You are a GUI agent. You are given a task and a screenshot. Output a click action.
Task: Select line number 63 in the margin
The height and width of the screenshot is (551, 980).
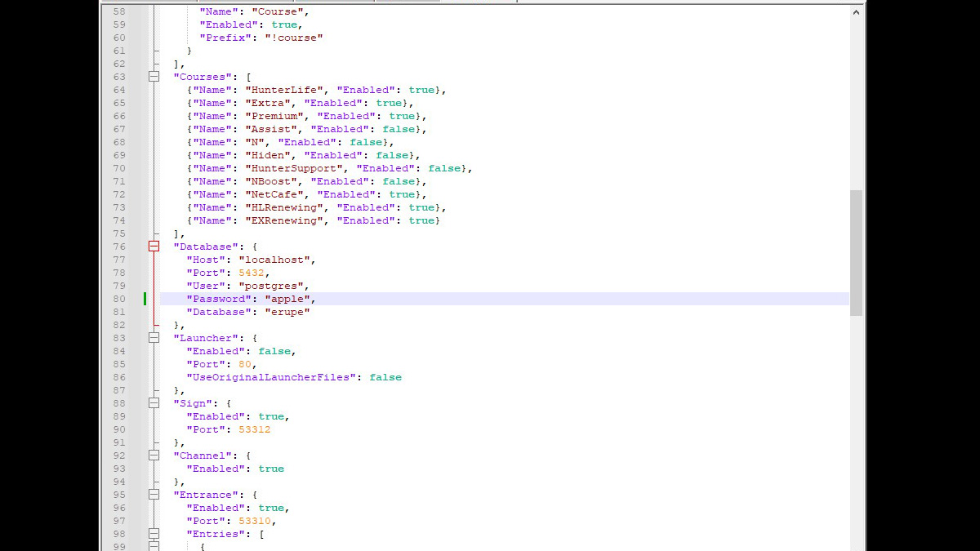coord(119,77)
